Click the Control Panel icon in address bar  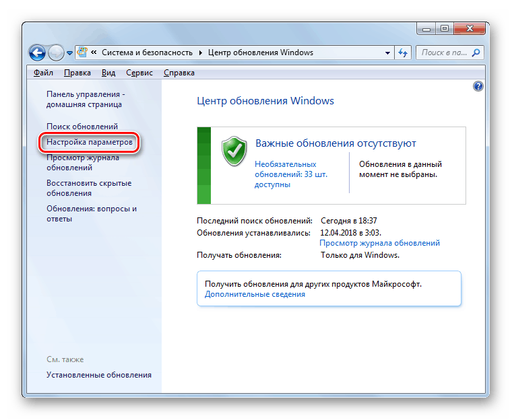(83, 53)
